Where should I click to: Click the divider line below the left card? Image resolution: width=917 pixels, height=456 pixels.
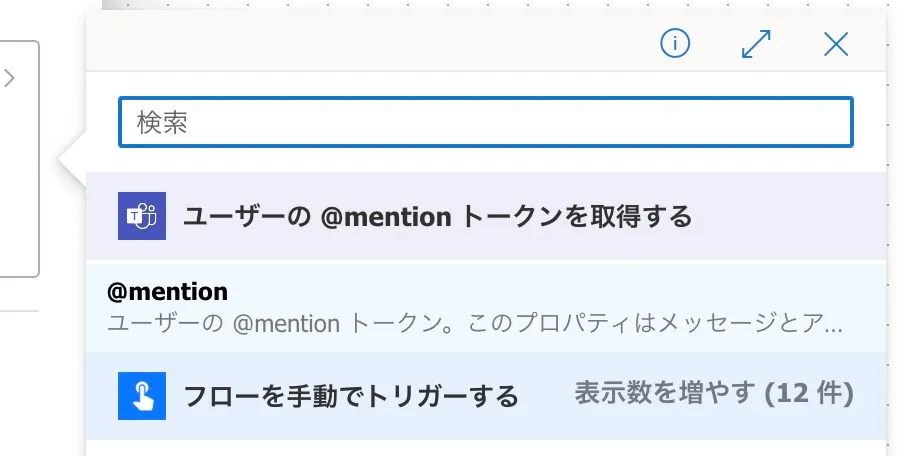point(18,311)
